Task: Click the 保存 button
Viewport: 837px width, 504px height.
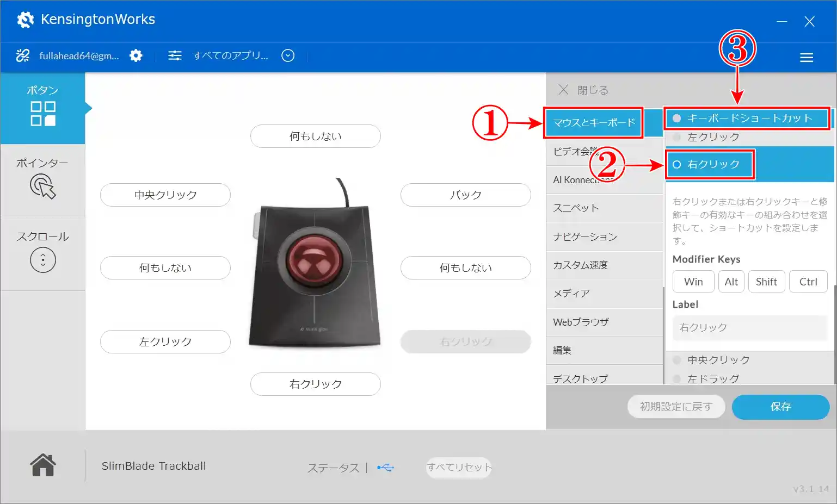Action: click(780, 407)
